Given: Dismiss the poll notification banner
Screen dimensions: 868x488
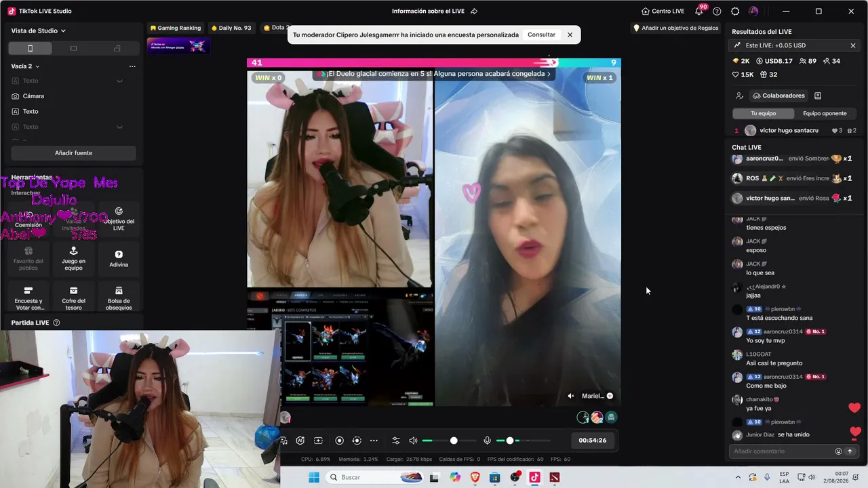Looking at the screenshot, I should [570, 35].
